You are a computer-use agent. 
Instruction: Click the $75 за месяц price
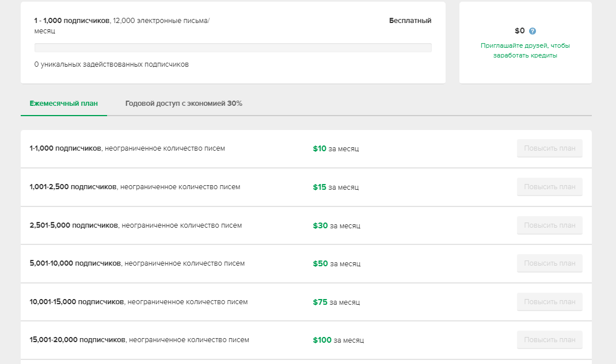[x=336, y=302]
